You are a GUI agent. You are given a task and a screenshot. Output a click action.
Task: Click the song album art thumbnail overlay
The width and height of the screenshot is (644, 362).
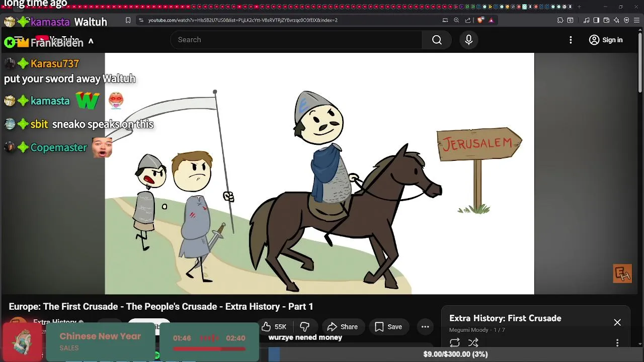(x=23, y=342)
